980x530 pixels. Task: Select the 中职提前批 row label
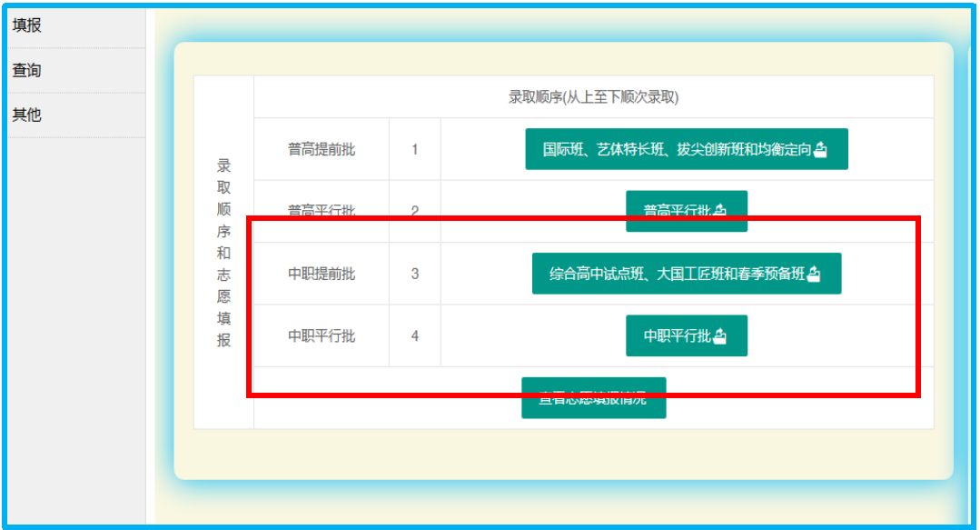[322, 274]
